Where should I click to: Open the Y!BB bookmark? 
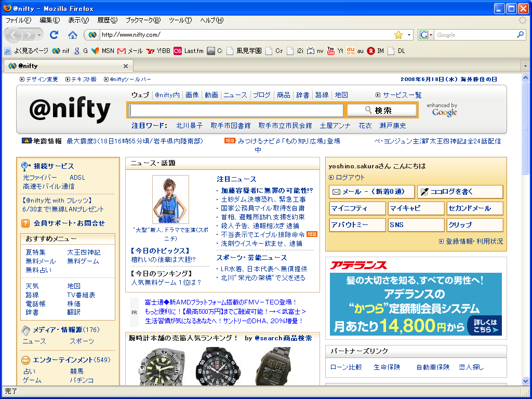pyautogui.click(x=158, y=51)
